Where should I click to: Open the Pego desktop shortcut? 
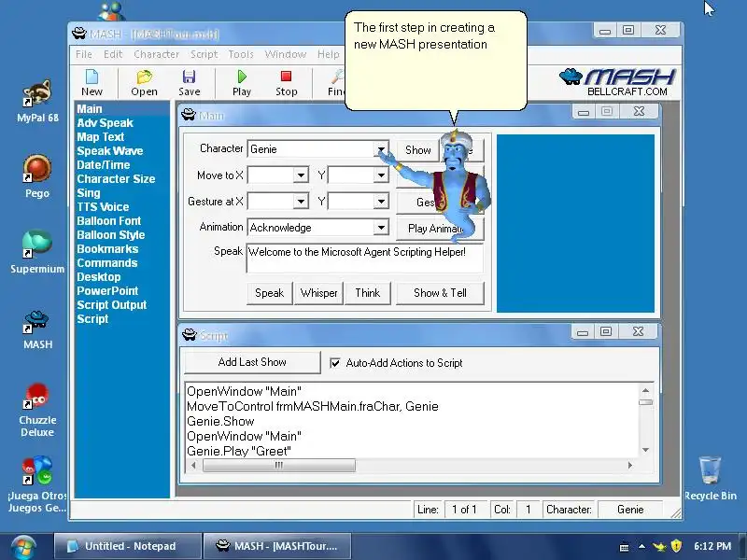37,175
